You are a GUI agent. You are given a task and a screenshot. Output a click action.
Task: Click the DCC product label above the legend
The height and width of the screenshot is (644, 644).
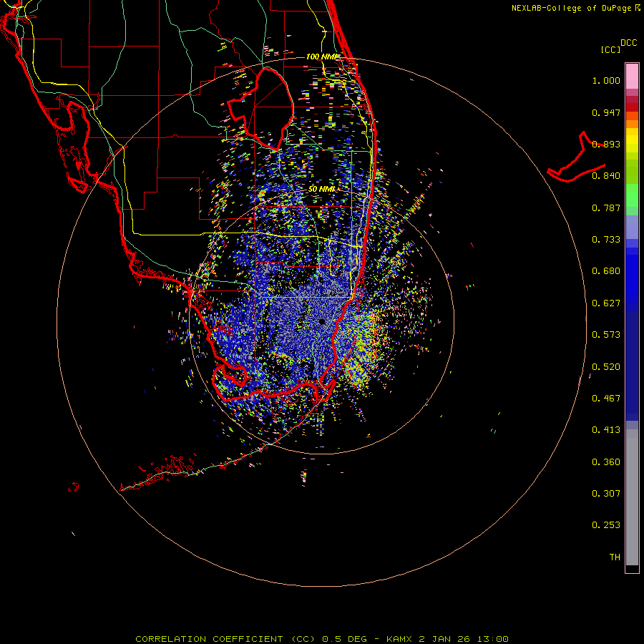628,43
